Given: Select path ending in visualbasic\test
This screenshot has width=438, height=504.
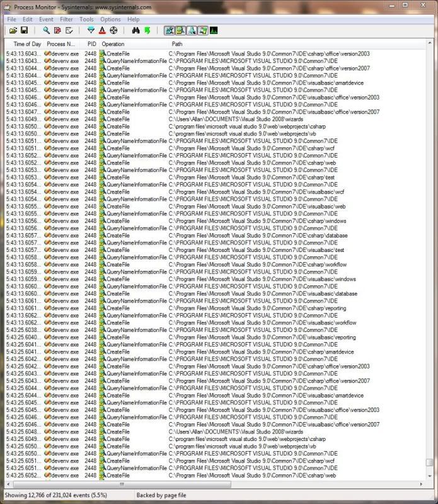Looking at the screenshot, I should pyautogui.click(x=256, y=250).
